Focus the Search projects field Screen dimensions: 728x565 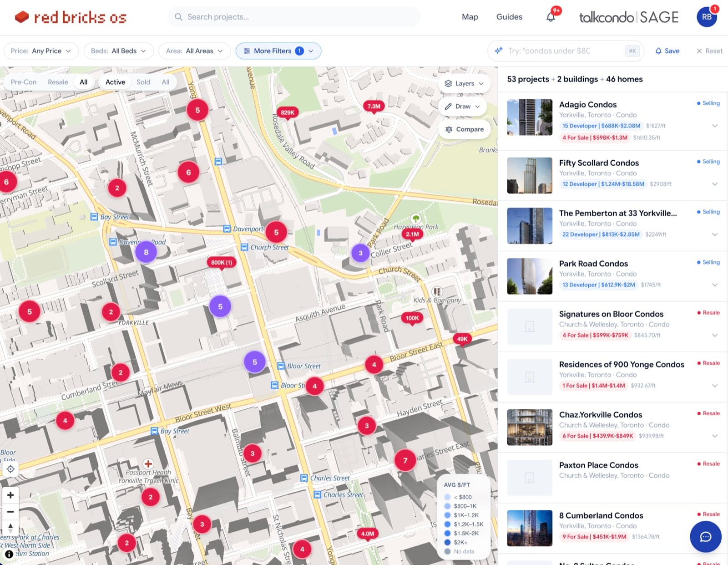tap(294, 17)
